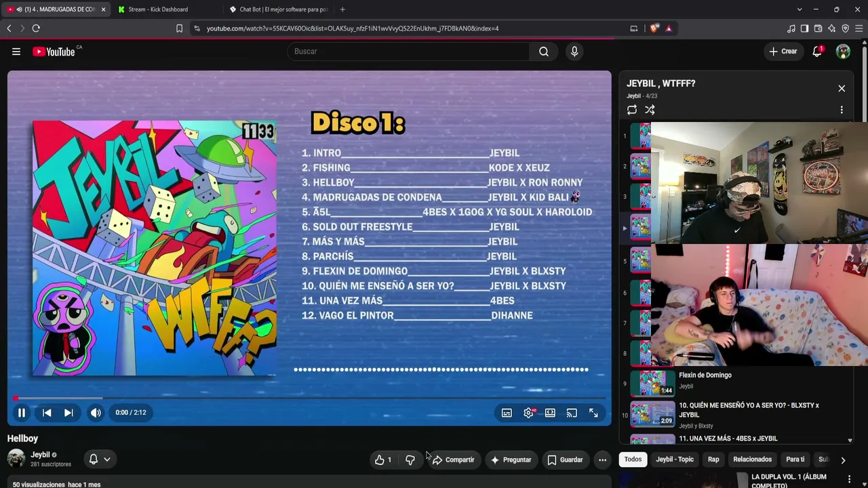Dislike the Hellboy video

tap(410, 460)
